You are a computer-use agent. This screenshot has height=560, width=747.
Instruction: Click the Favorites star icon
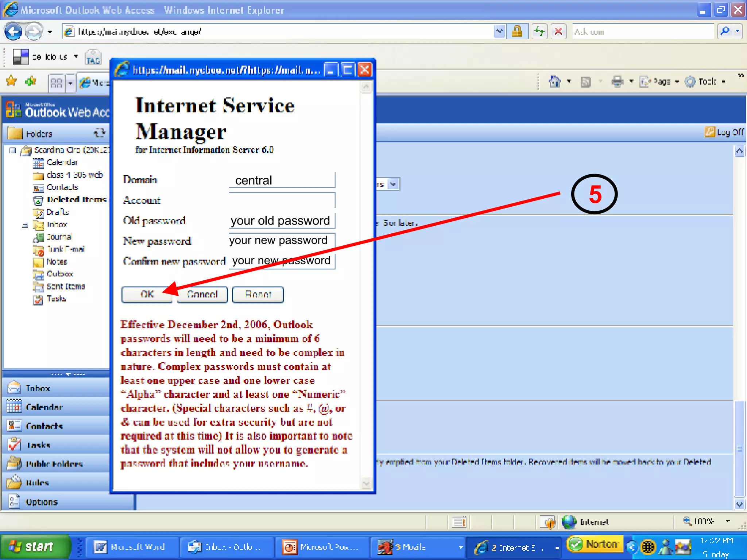click(11, 81)
